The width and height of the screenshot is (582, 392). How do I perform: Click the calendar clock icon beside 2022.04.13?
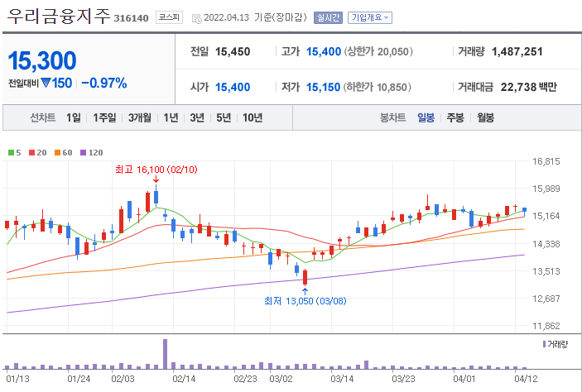click(196, 18)
